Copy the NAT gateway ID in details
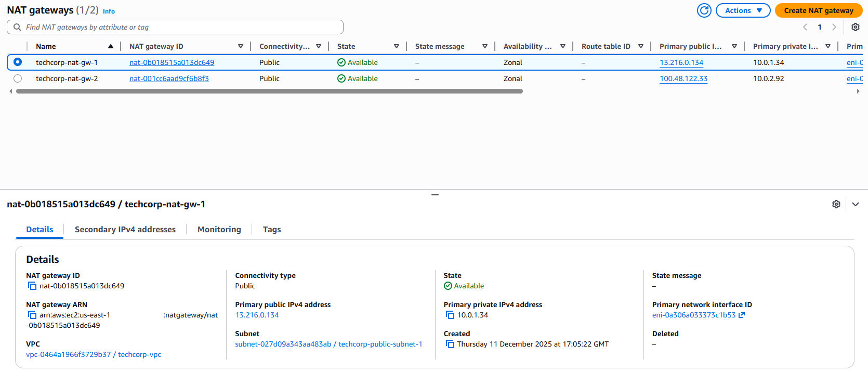Viewport: 868px width, 372px height. 32,286
